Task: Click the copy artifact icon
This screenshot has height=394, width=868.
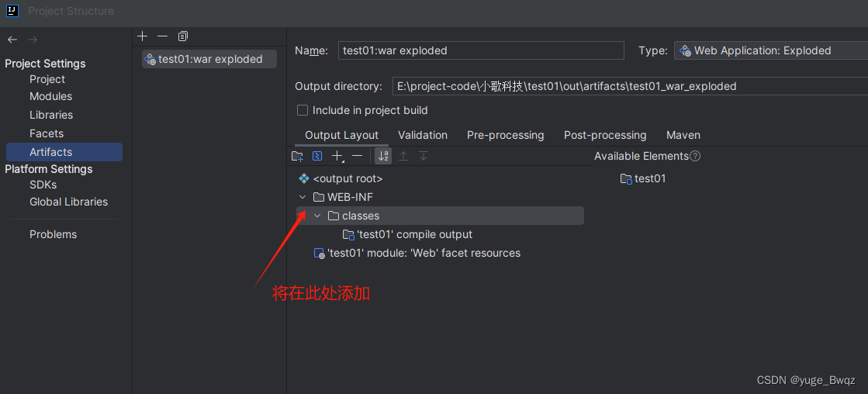Action: point(183,36)
